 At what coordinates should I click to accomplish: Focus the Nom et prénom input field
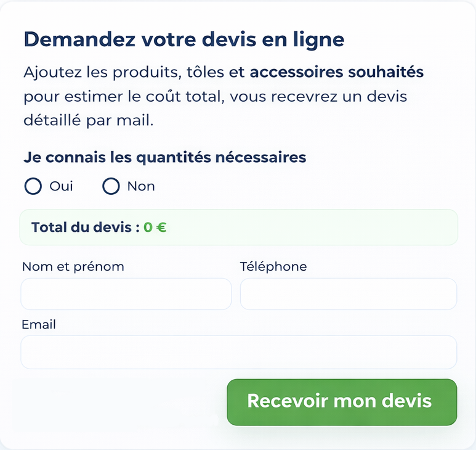pyautogui.click(x=126, y=293)
